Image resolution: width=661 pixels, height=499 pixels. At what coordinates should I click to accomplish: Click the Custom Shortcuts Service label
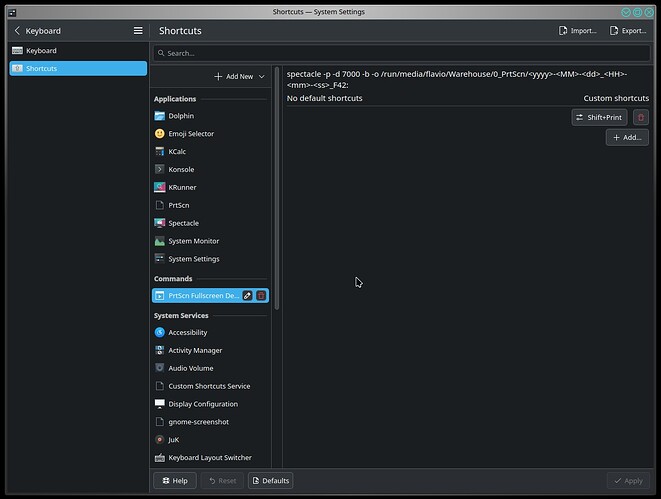pos(210,386)
